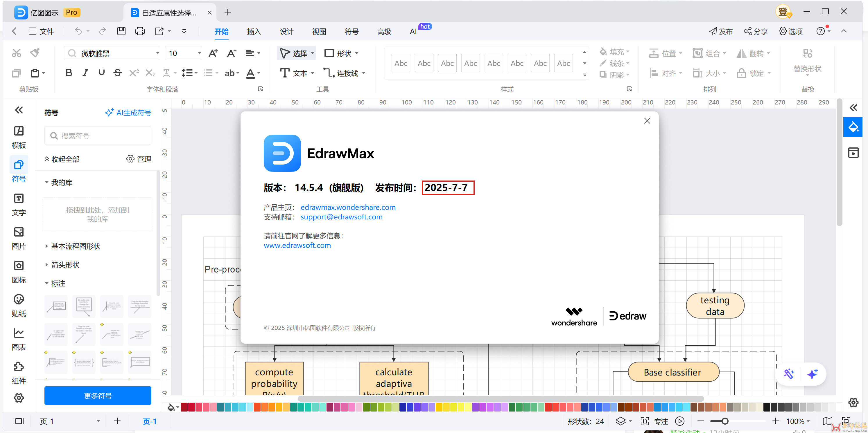
Task: Open the Templates (模板) sidebar panel
Action: coord(19,137)
